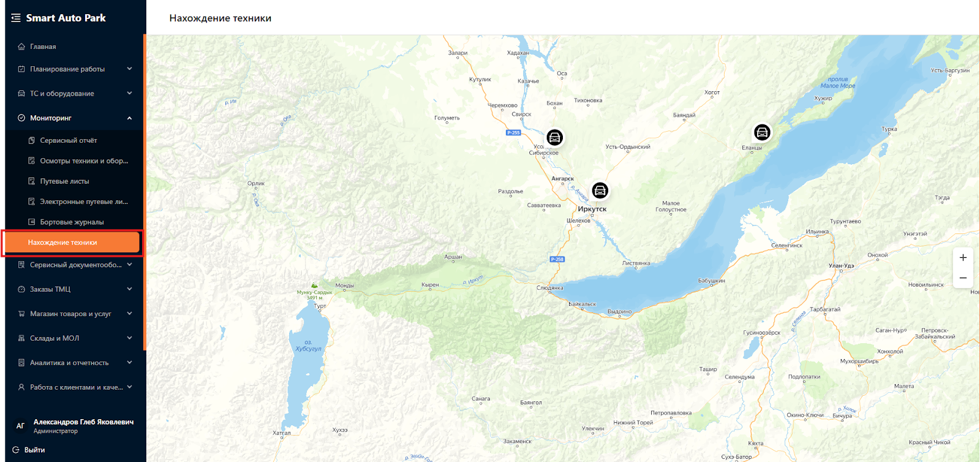
Task: Open Путевые листы menu item
Action: coord(64,181)
